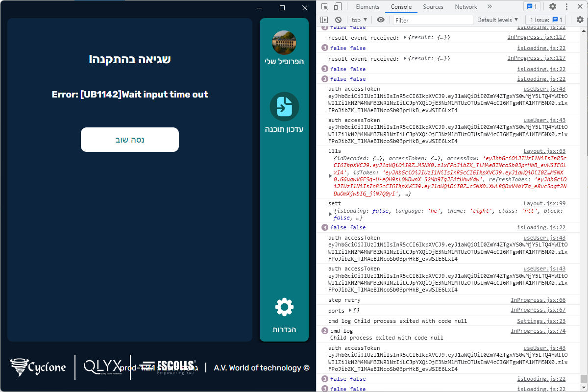This screenshot has height=392, width=588.
Task: Open the app settings gear in sidebar
Action: tap(284, 307)
